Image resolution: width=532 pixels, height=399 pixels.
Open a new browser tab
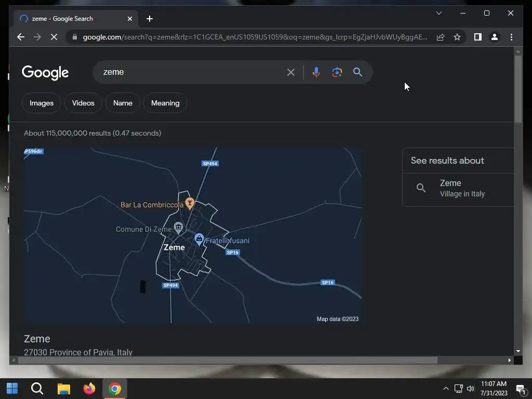click(150, 19)
